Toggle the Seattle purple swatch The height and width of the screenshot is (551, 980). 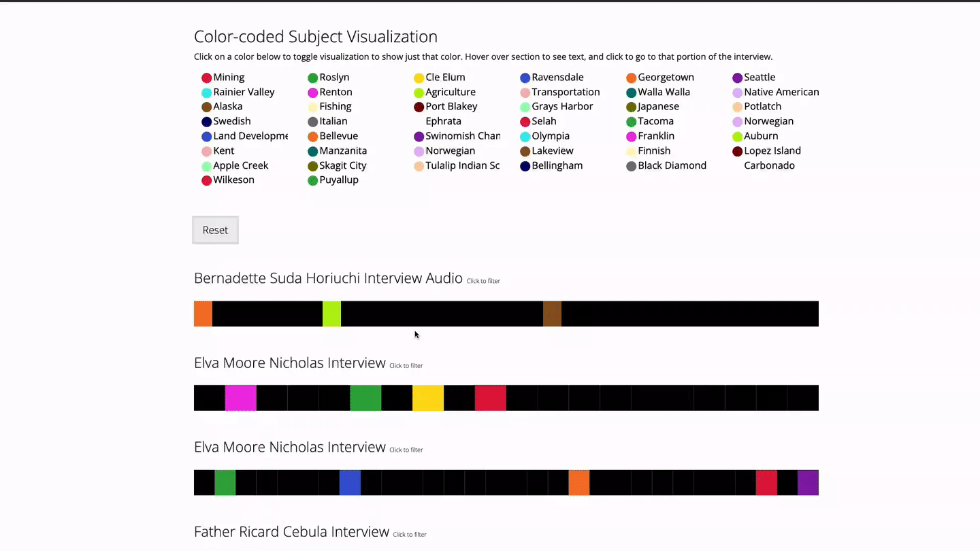click(x=738, y=78)
